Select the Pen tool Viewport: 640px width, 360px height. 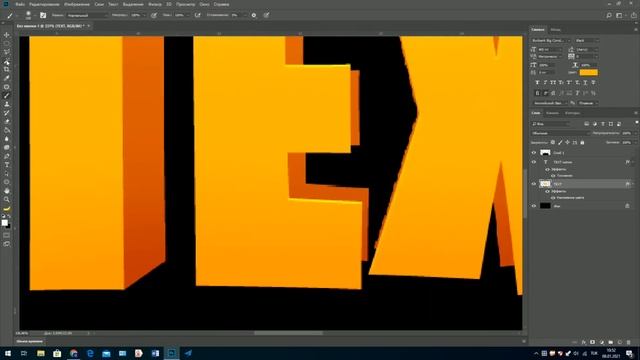click(x=7, y=156)
